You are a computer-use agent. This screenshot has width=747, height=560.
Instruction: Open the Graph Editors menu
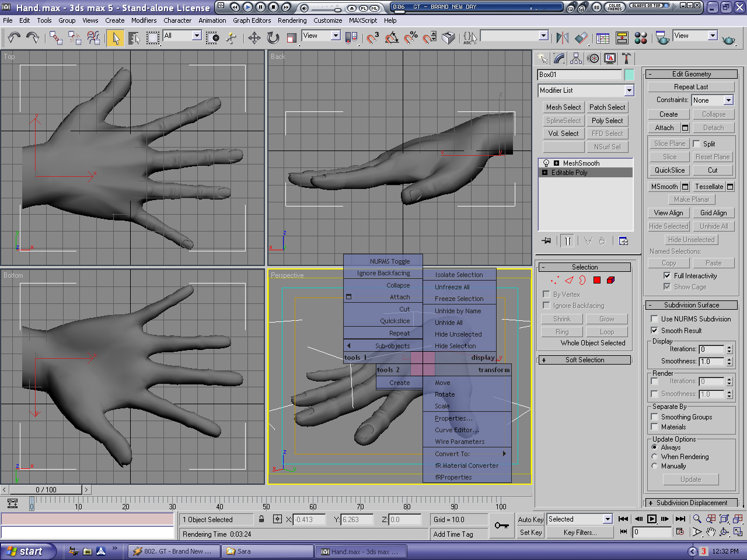[x=252, y=20]
